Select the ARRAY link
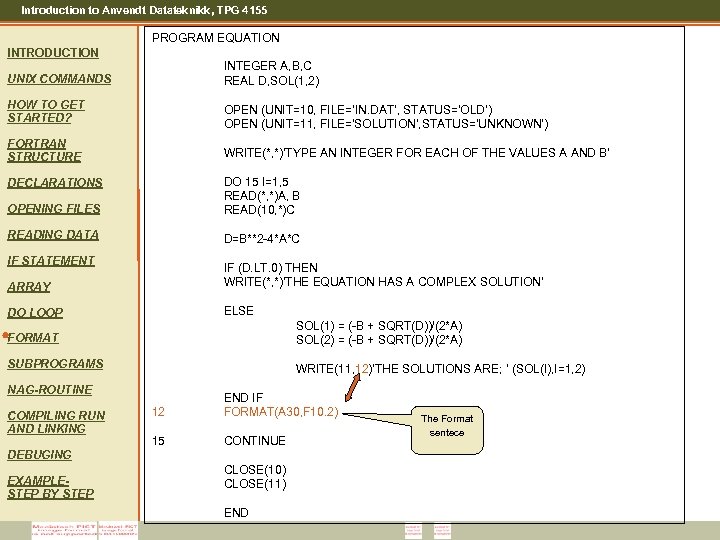The height and width of the screenshot is (540, 720). click(29, 287)
